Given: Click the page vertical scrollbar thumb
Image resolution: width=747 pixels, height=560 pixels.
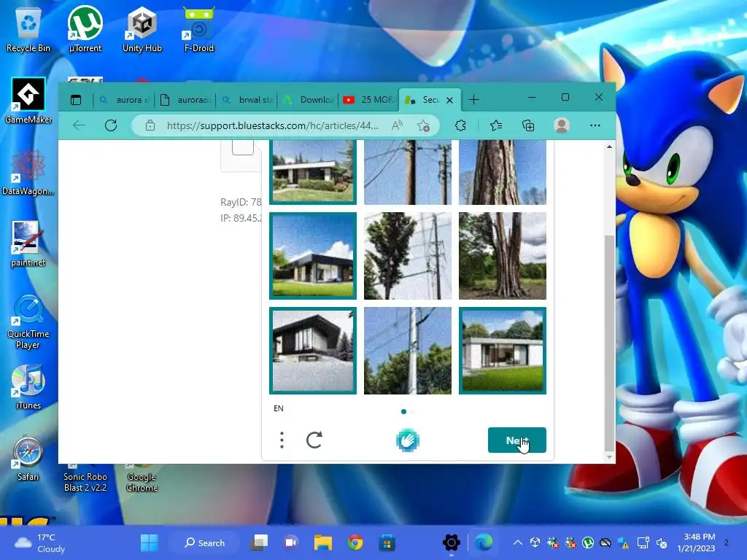Looking at the screenshot, I should (x=609, y=342).
